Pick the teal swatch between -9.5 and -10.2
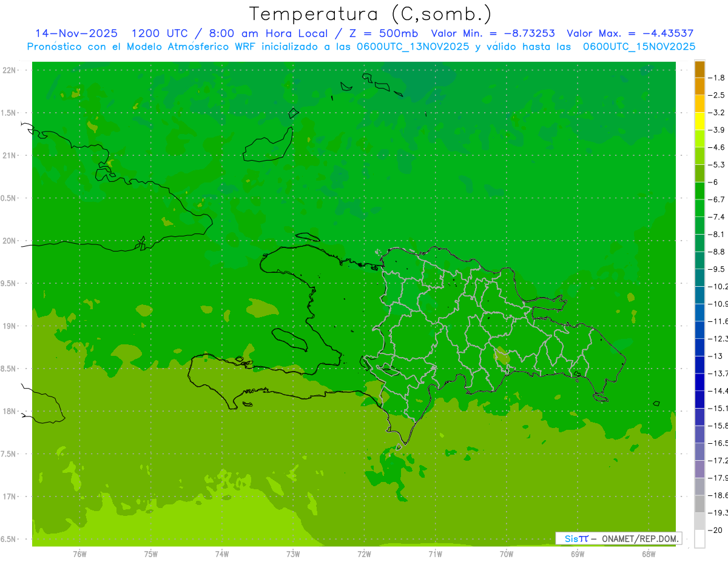This screenshot has height=562, width=728. [x=700, y=278]
